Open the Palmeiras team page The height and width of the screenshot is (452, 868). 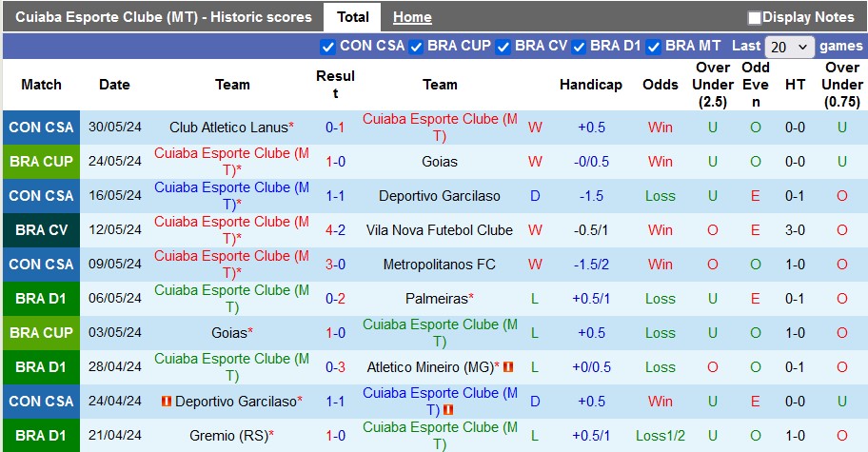coord(437,299)
